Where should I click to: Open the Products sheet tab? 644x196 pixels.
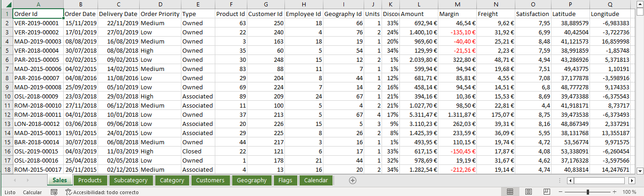[90, 180]
